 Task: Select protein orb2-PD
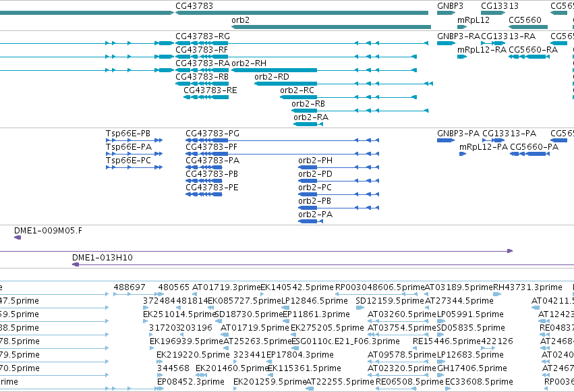point(339,181)
